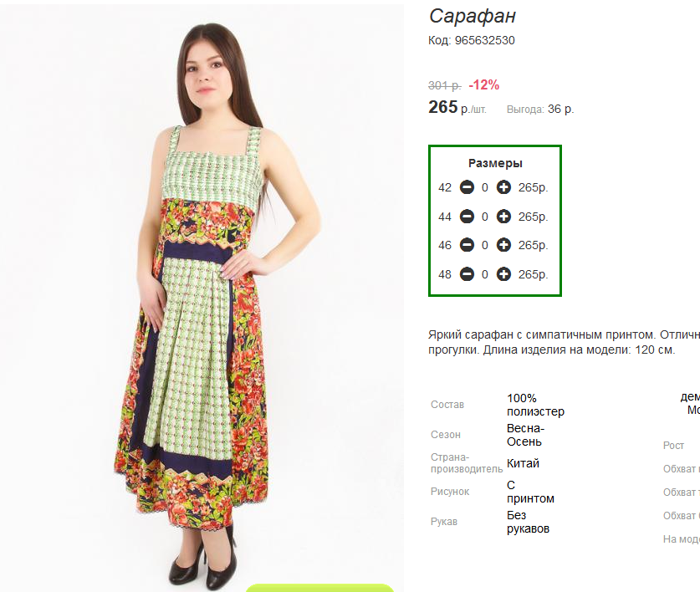Increase quantity for size 44

coord(503,217)
